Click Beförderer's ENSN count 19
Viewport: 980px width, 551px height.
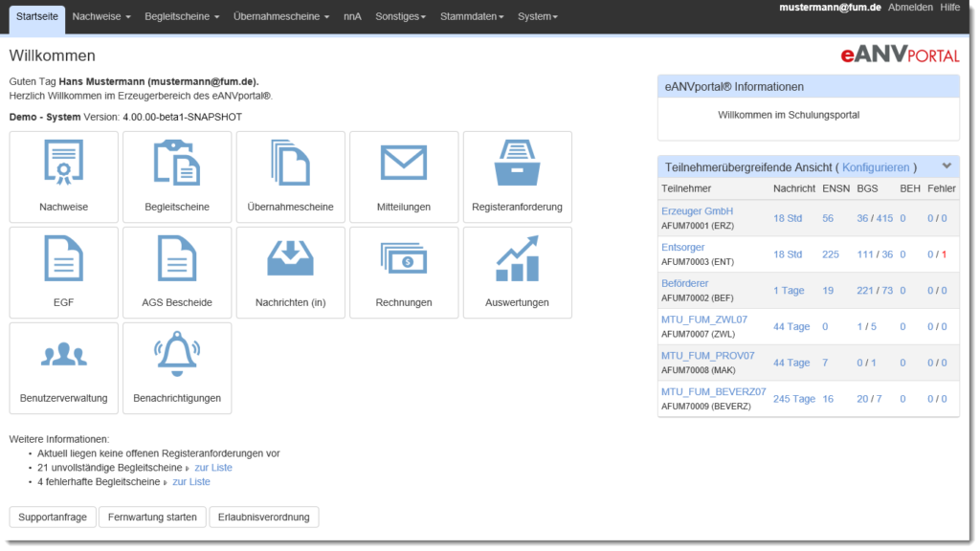828,291
